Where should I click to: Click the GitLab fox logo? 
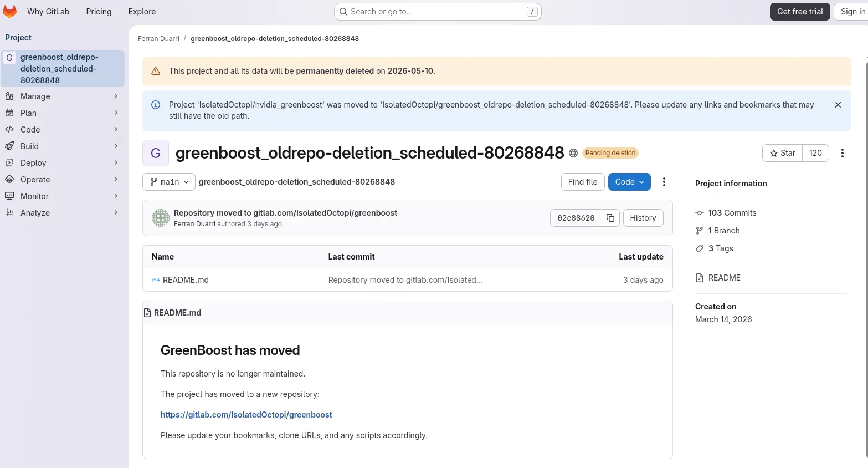point(10,12)
